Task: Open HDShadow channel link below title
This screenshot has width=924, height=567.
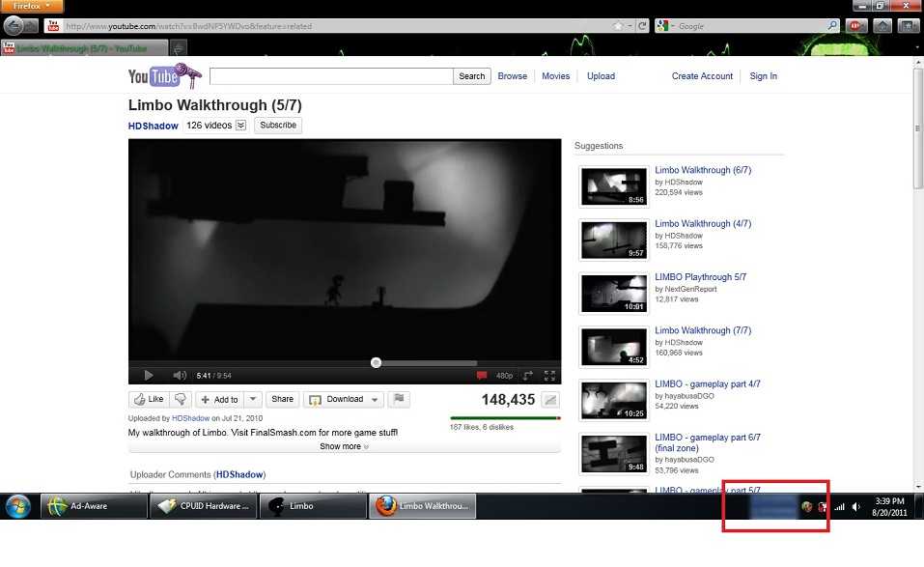Action: (154, 126)
